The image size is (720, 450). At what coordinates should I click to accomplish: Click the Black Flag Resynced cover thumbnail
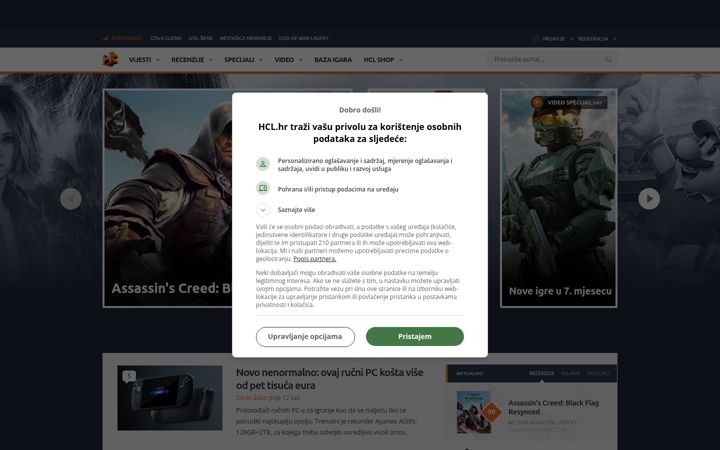[474, 412]
